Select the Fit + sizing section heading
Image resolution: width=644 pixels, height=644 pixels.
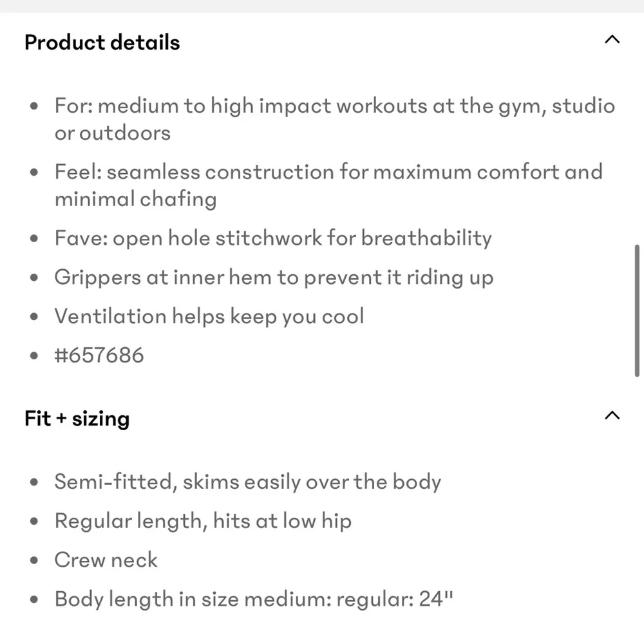click(77, 419)
